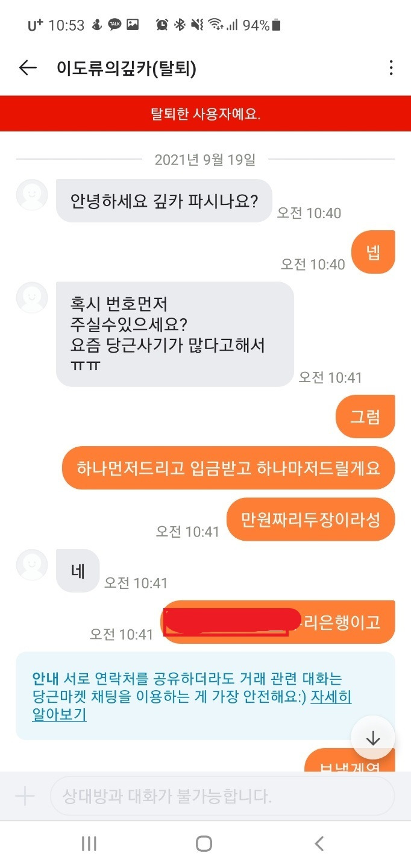The image size is (411, 868).
Task: Tap the plus attachment icon
Action: [25, 797]
